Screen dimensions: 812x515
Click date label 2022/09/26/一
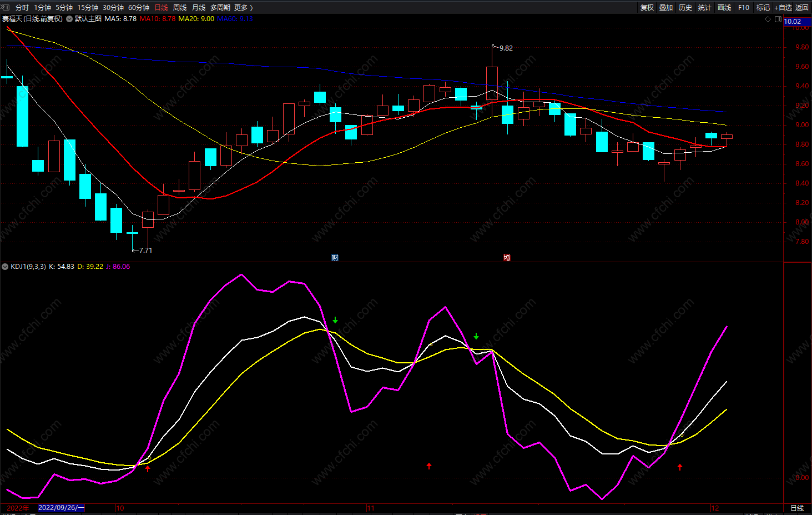pos(61,508)
